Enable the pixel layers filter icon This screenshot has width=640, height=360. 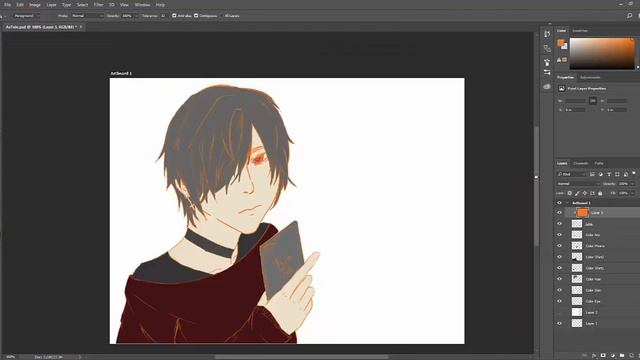tap(592, 174)
